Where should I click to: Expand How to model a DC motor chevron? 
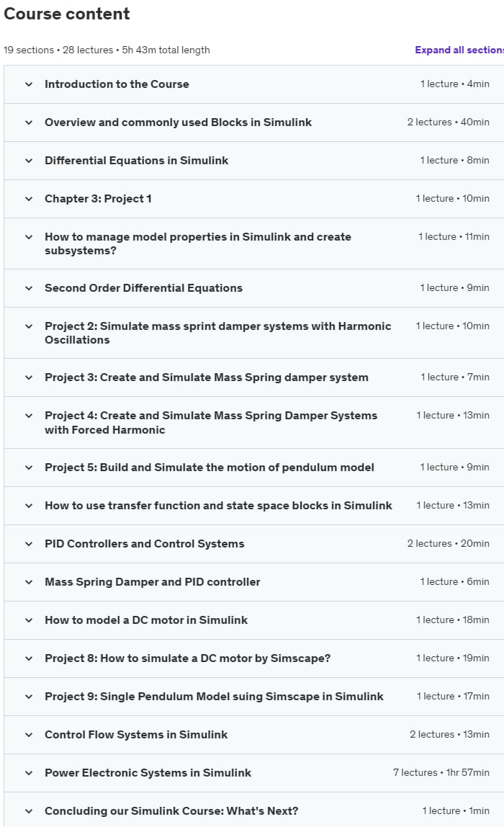(x=29, y=620)
